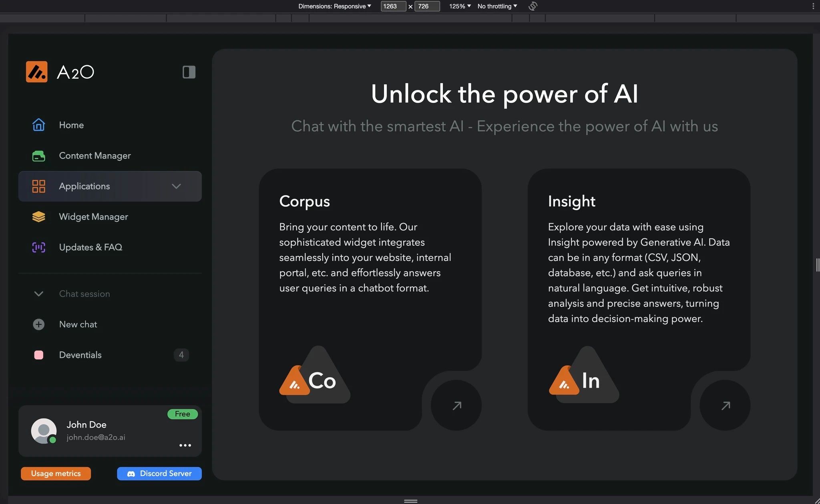Image resolution: width=820 pixels, height=504 pixels.
Task: Toggle the sidebar collapse control
Action: tap(189, 72)
